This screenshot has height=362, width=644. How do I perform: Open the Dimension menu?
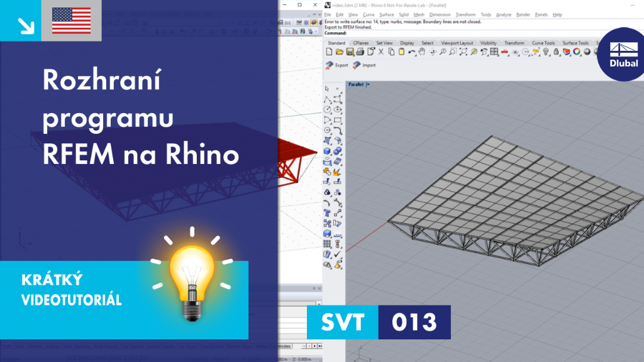(x=440, y=15)
